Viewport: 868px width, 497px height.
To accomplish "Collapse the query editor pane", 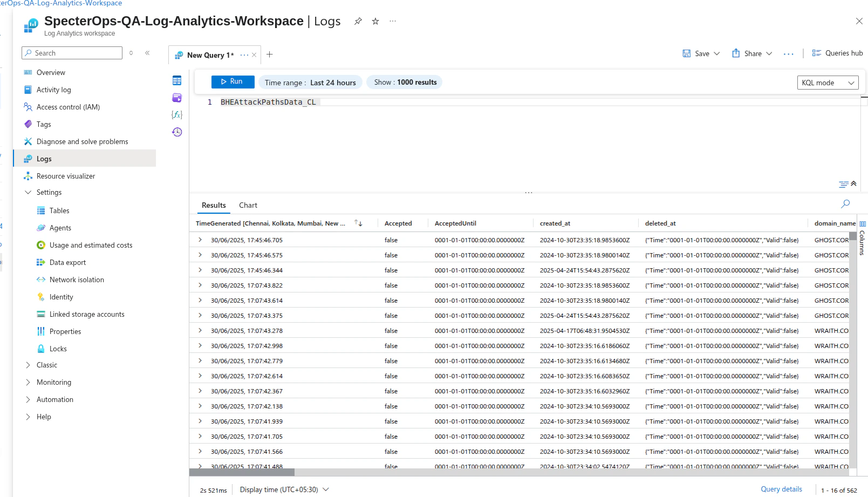I will click(x=852, y=184).
